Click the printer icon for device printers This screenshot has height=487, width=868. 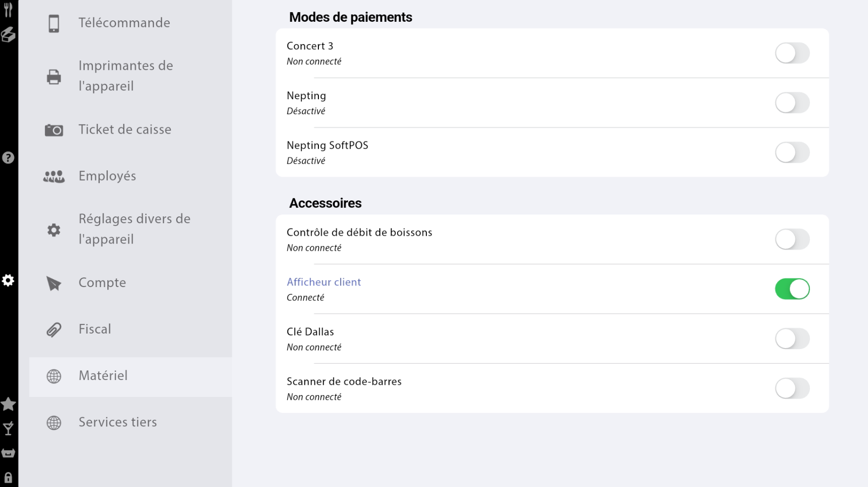pyautogui.click(x=54, y=76)
